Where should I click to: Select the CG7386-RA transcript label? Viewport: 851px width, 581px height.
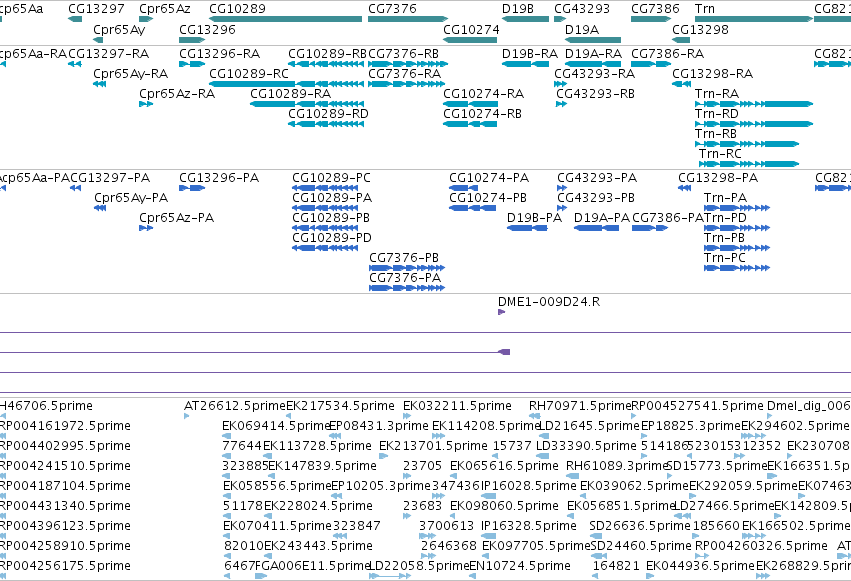667,54
